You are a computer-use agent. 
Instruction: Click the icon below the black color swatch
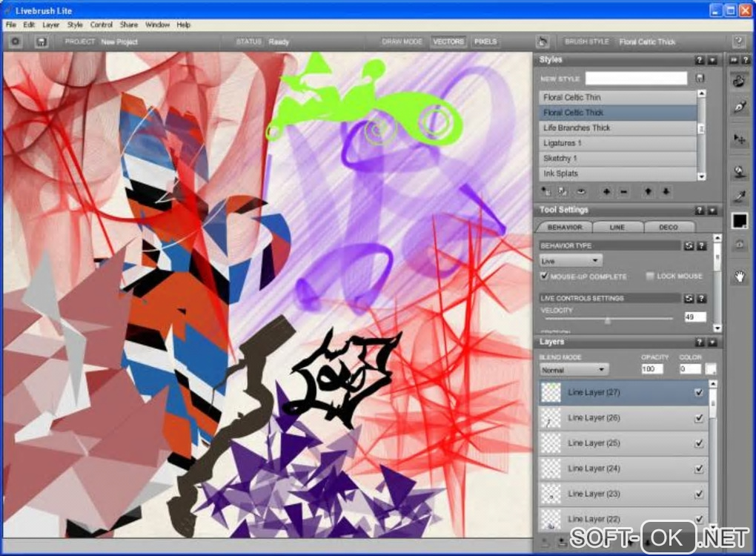pyautogui.click(x=739, y=245)
